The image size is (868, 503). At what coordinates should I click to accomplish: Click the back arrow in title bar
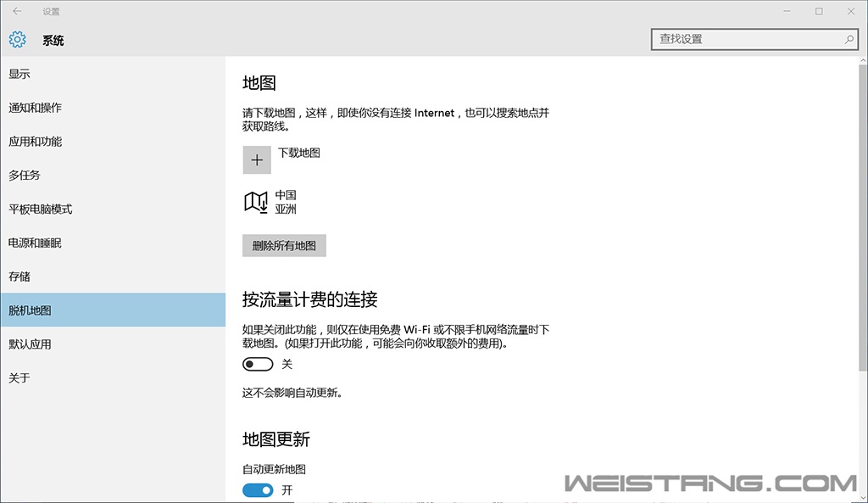17,12
